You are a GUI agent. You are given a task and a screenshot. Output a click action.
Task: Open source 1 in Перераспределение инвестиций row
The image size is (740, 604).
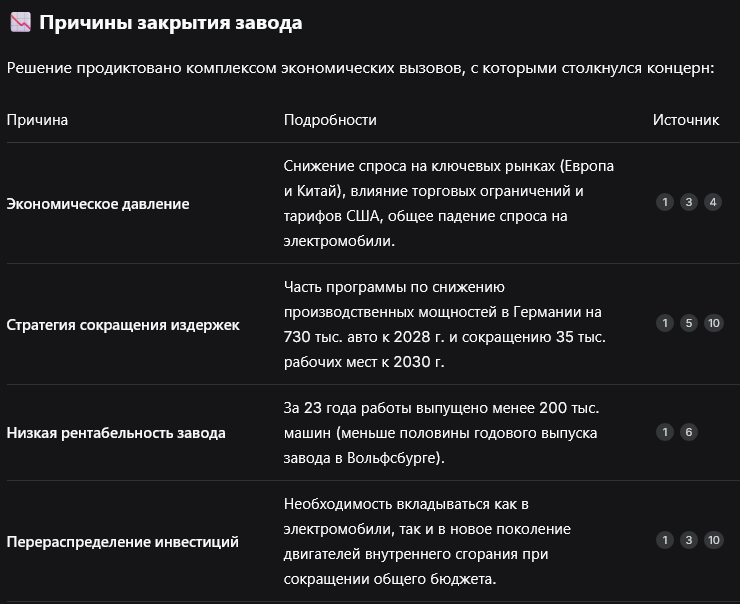(665, 540)
